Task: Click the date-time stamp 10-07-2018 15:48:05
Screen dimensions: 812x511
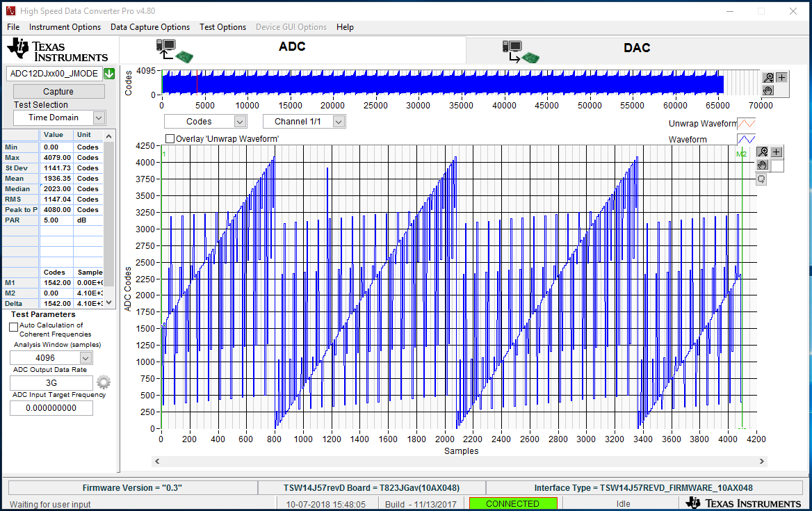Action: (326, 504)
